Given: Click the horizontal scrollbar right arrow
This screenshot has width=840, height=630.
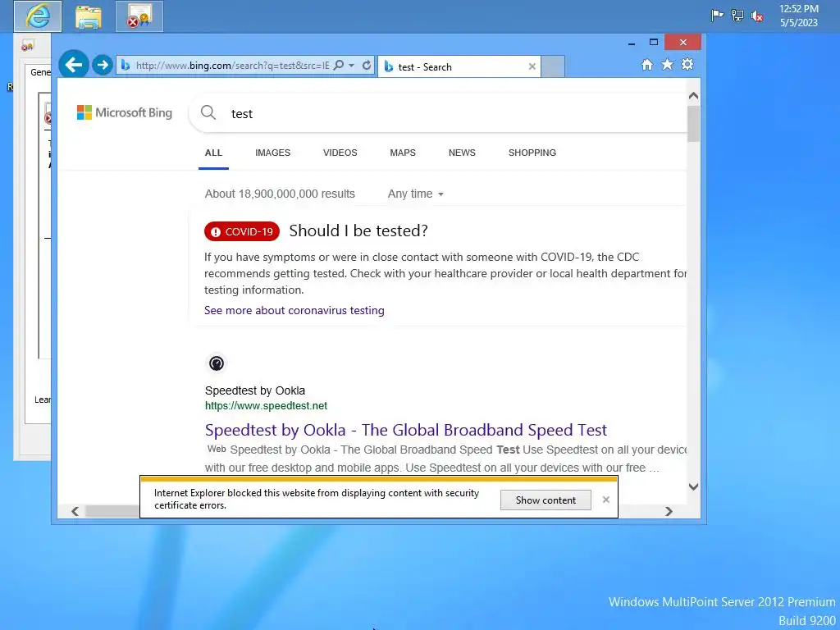Looking at the screenshot, I should coord(669,512).
